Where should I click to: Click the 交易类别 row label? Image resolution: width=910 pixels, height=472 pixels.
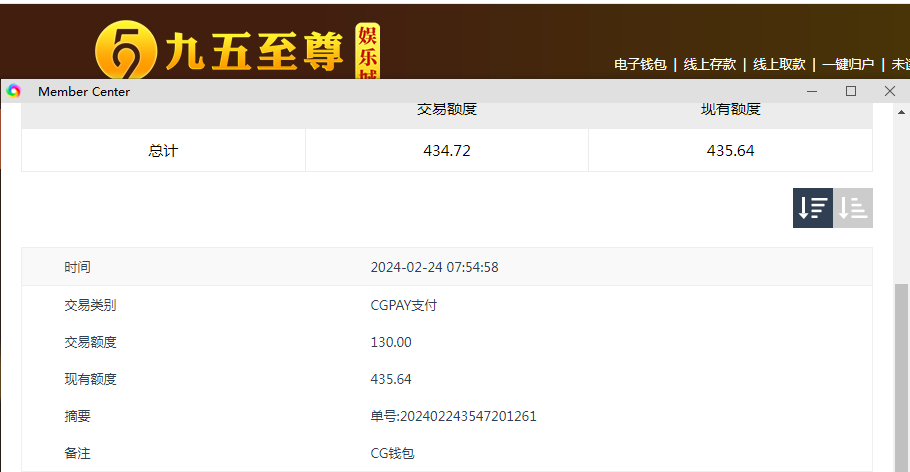[x=90, y=305]
